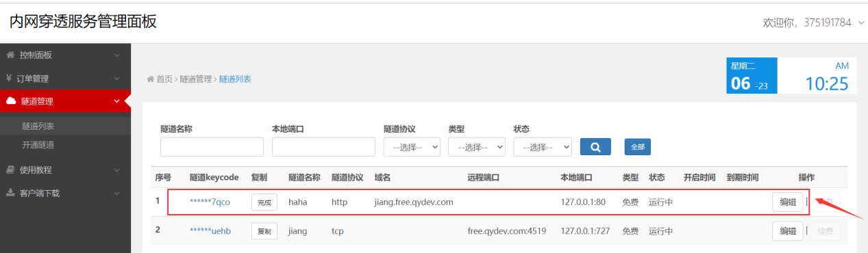The width and height of the screenshot is (868, 253).
Task: Expand the 控制面板 sidebar menu
Action: pos(65,55)
